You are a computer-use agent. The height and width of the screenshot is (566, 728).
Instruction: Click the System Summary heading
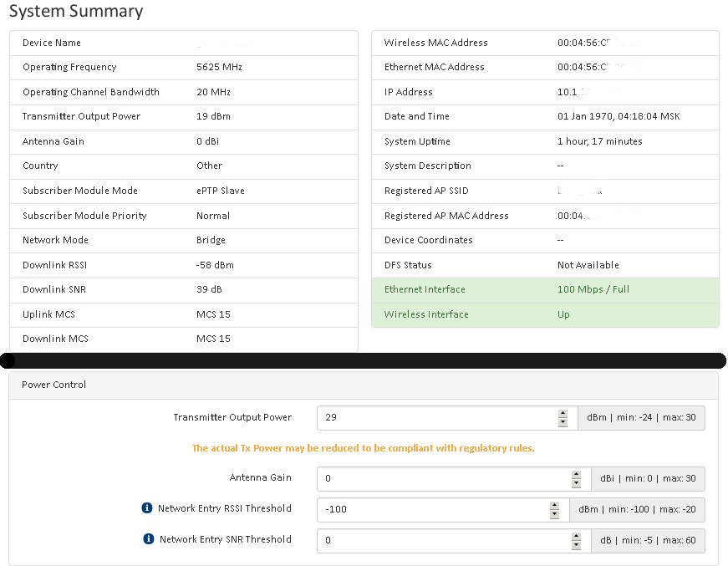(x=76, y=12)
